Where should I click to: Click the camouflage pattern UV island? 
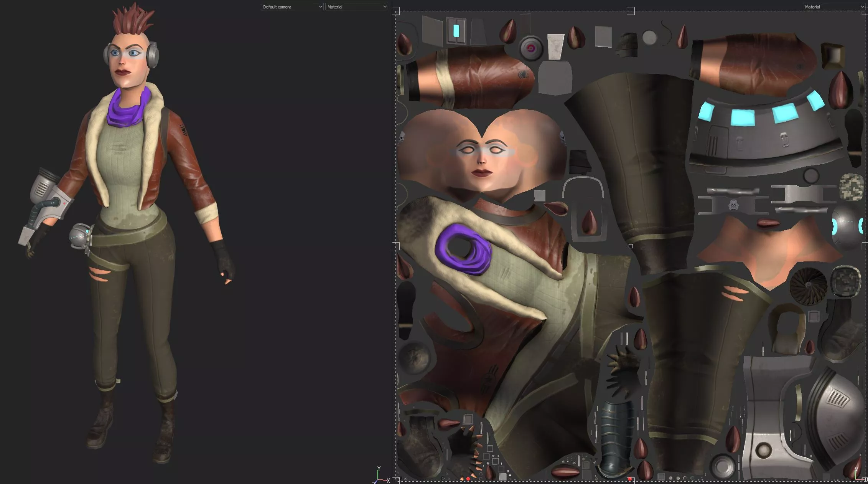point(851,187)
